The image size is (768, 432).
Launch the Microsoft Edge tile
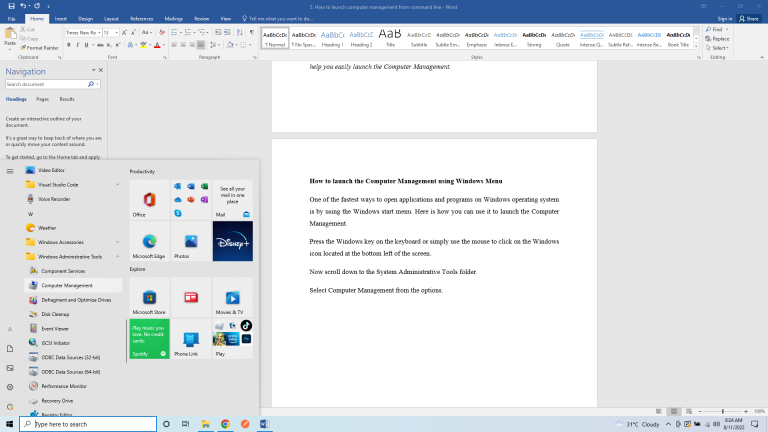149,242
